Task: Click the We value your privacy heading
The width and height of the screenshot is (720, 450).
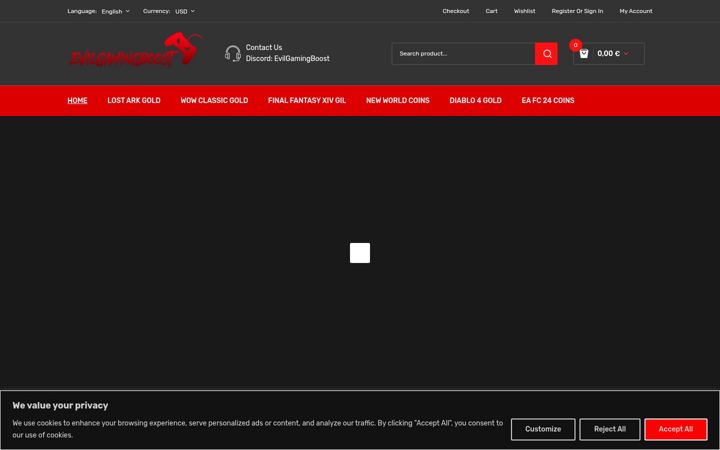Action: [60, 405]
